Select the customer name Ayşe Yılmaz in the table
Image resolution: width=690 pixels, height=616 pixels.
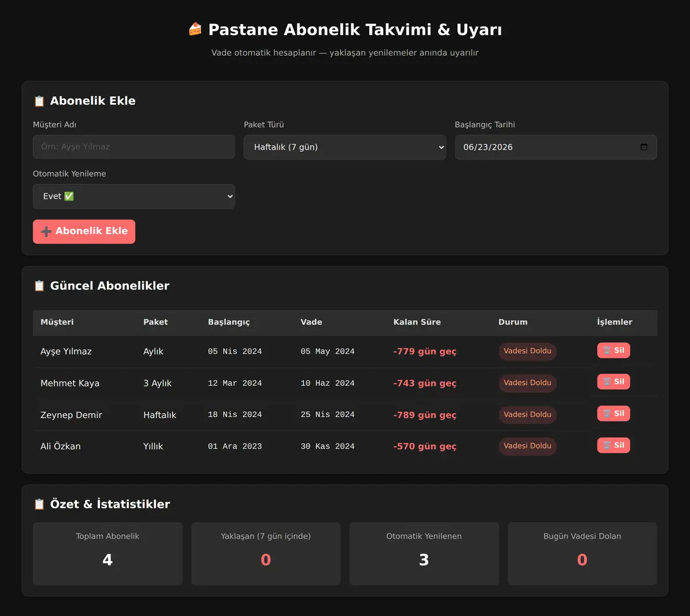coord(66,351)
